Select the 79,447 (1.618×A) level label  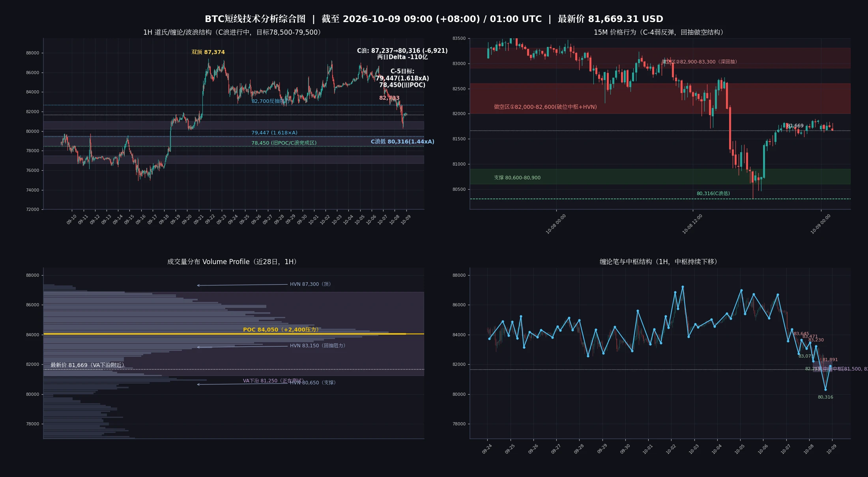pyautogui.click(x=275, y=133)
